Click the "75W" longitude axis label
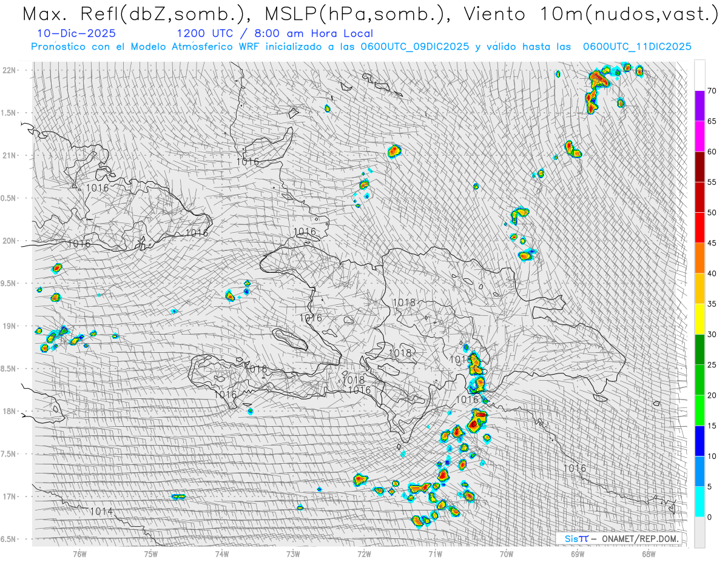728x562 pixels. (150, 554)
